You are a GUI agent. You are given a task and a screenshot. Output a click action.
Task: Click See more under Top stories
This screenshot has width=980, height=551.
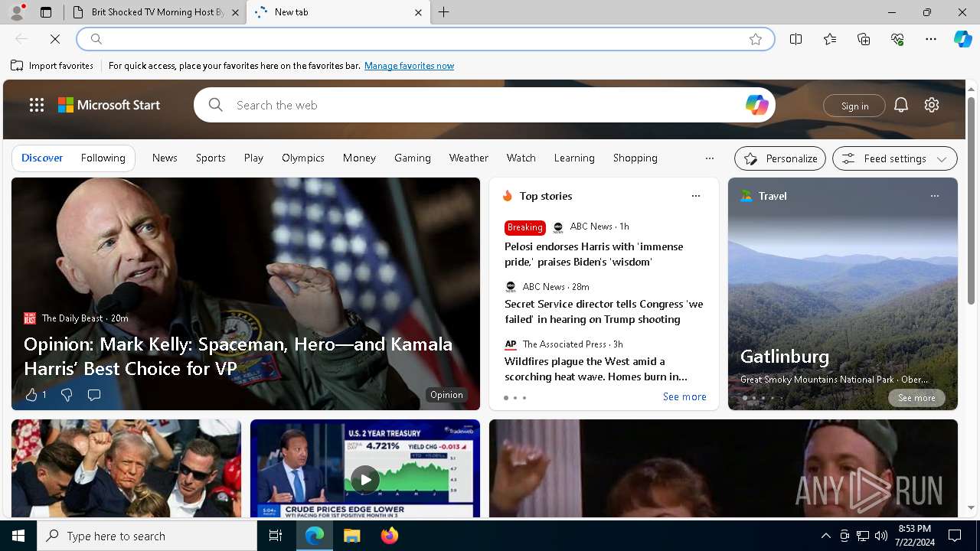pos(684,396)
